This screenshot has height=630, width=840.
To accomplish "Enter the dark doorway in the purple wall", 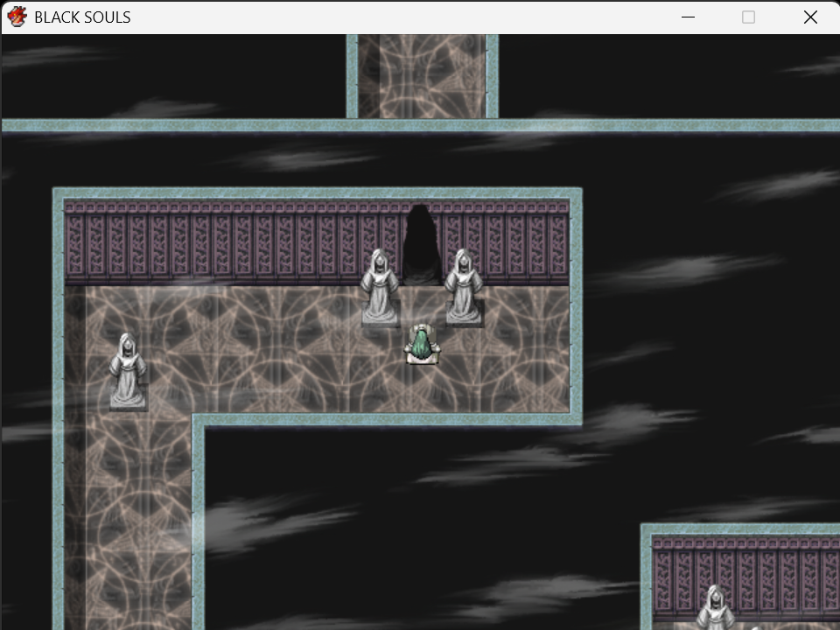I will coord(422,244).
